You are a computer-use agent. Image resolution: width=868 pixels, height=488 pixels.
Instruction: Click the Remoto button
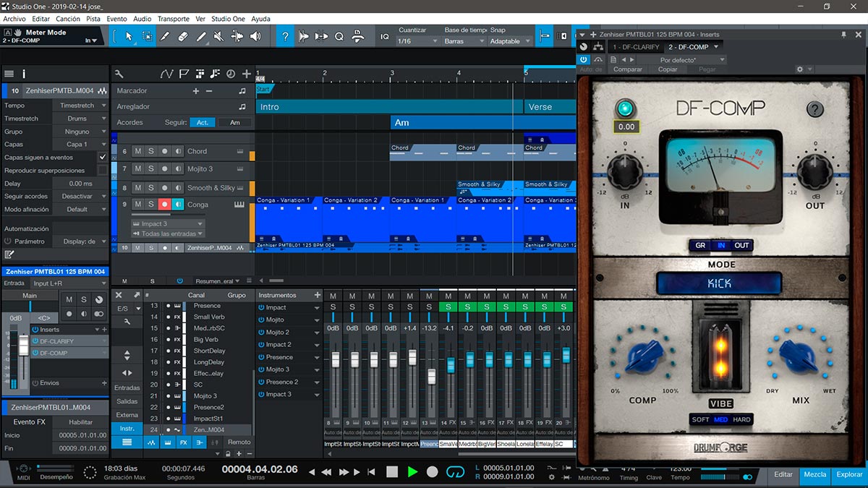(x=239, y=442)
